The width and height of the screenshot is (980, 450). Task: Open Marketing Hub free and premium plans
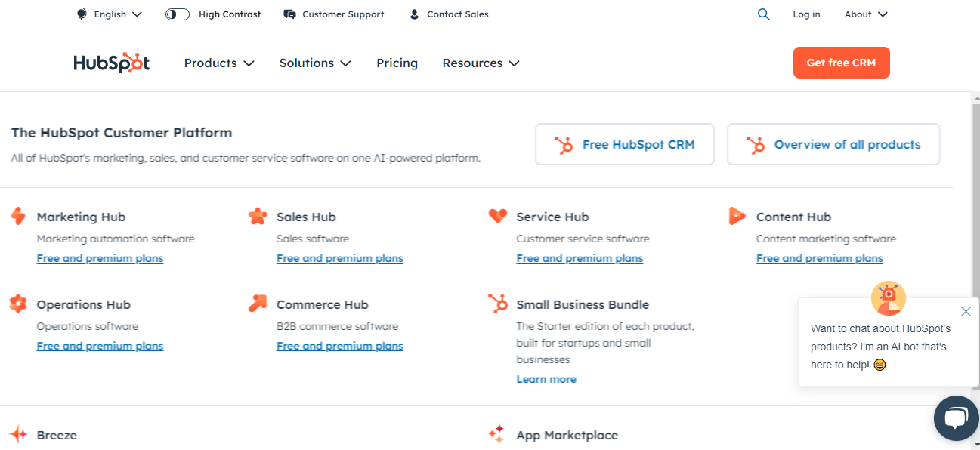[x=100, y=258]
